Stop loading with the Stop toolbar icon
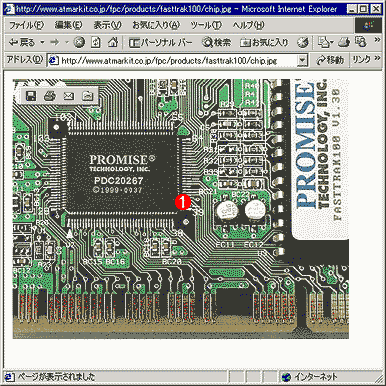386x386 pixels. coord(79,42)
